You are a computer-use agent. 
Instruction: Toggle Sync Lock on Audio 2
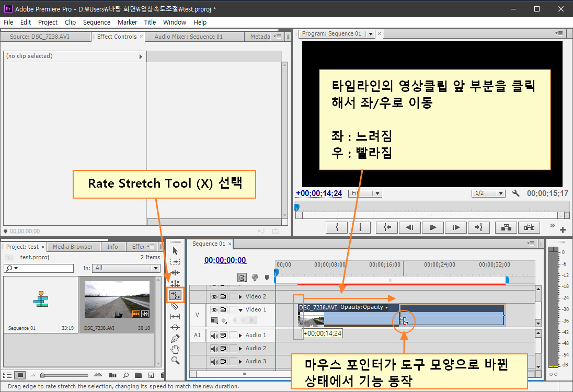223,349
